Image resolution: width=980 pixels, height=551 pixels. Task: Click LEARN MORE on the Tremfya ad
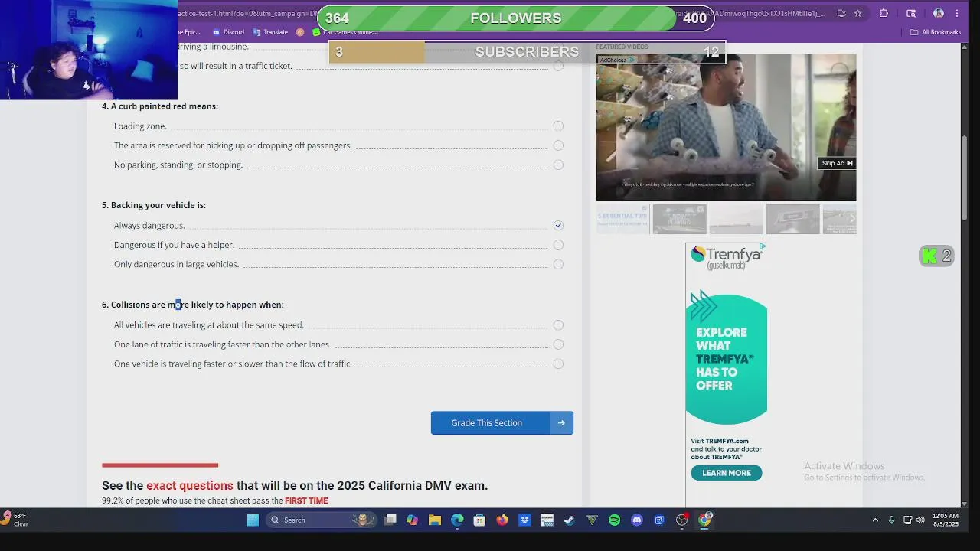point(727,473)
